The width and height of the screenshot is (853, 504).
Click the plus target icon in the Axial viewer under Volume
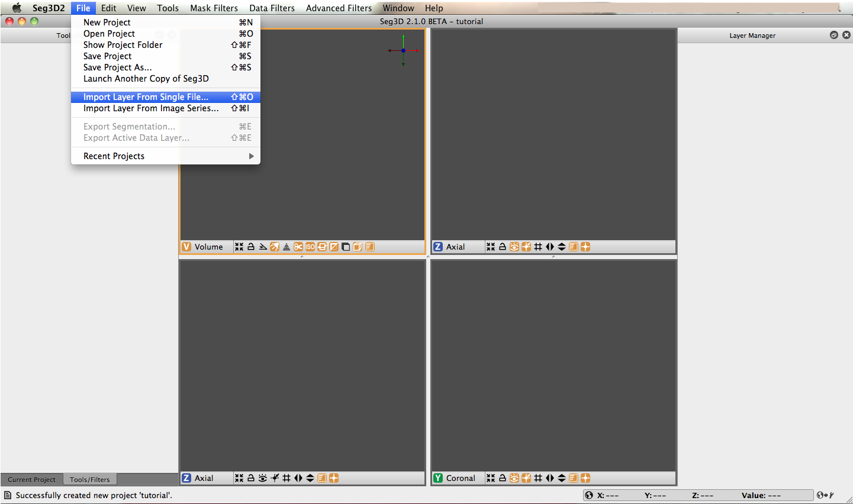[334, 478]
